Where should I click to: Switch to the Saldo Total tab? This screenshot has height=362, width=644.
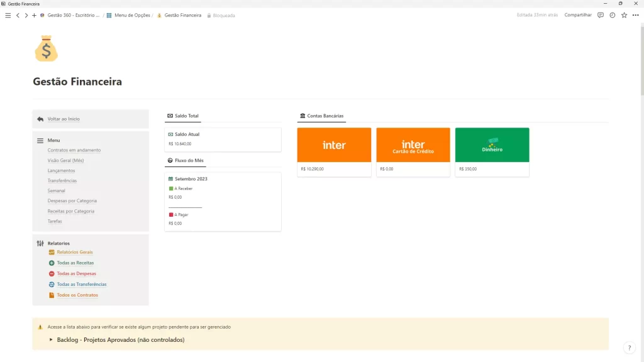[183, 116]
